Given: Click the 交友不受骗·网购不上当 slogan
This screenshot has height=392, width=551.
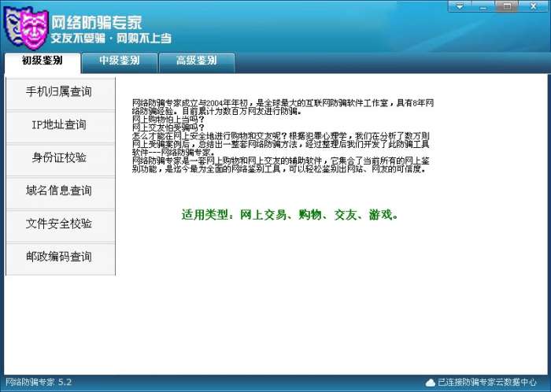Looking at the screenshot, I should click(111, 39).
